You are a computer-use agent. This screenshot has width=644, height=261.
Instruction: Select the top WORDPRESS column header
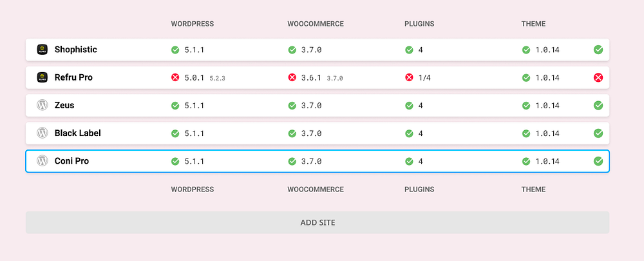click(x=192, y=24)
